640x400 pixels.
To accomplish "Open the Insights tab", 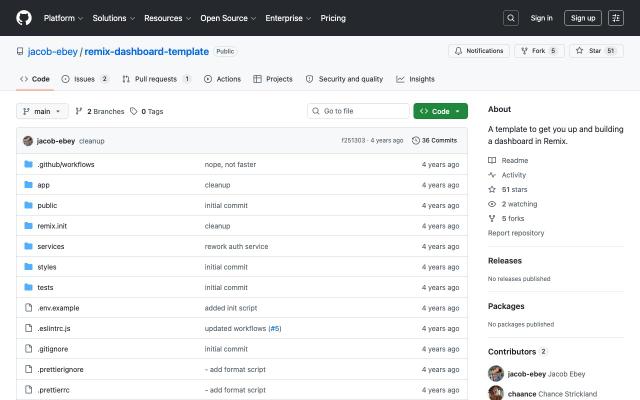I will [x=416, y=79].
